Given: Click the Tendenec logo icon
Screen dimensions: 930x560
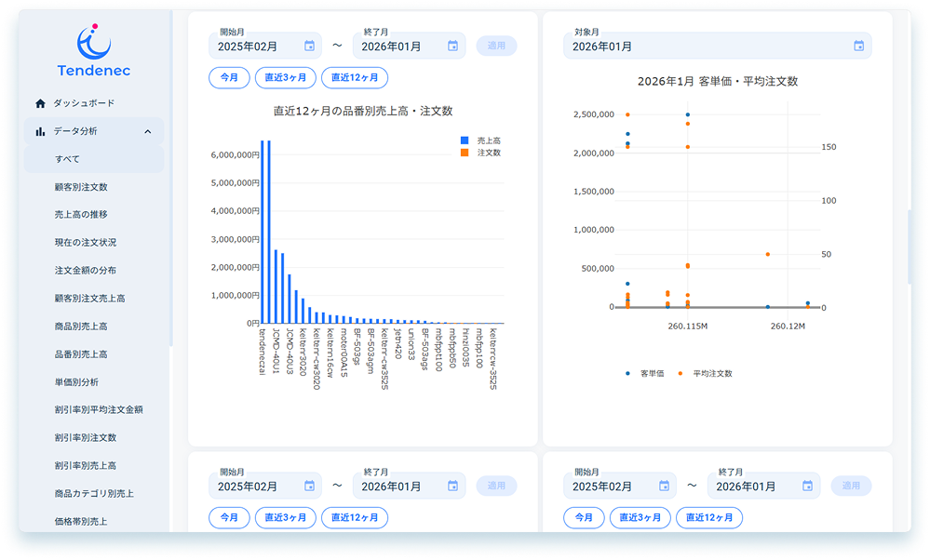Looking at the screenshot, I should (x=93, y=41).
